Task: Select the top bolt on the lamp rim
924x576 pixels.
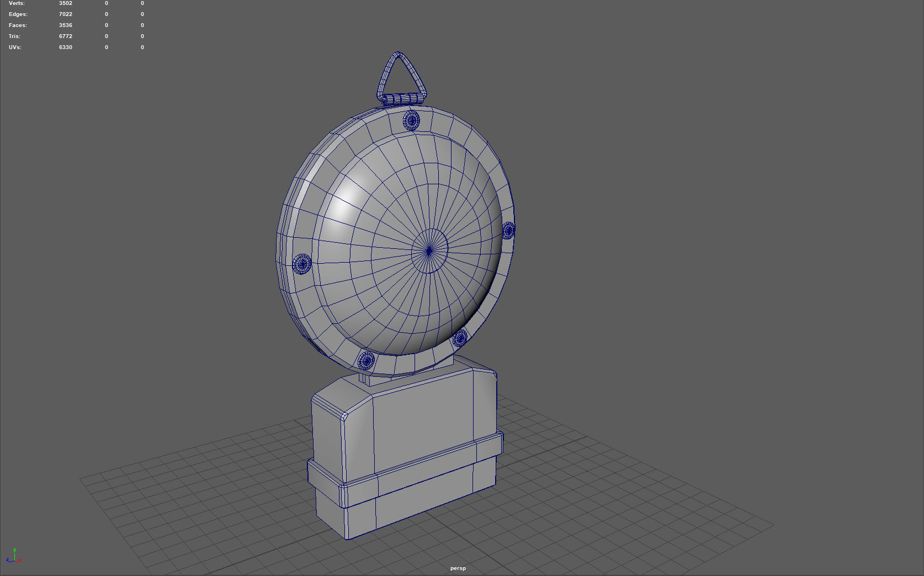Action: pos(411,120)
